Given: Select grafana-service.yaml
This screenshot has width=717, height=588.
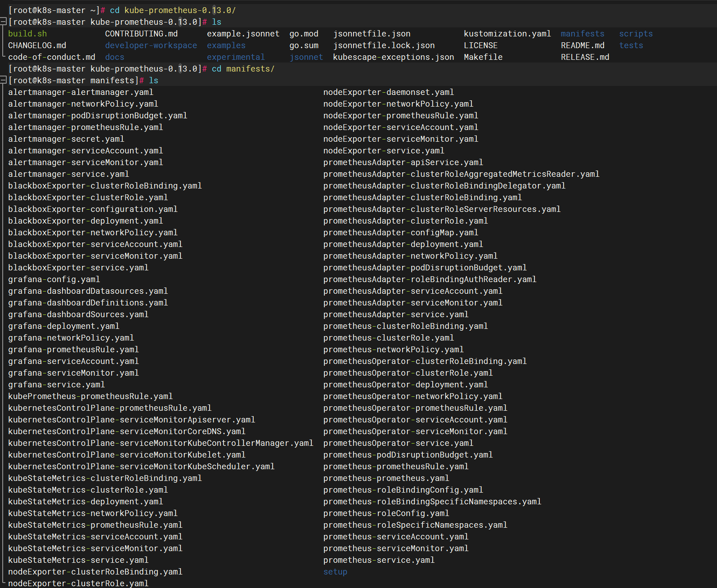Looking at the screenshot, I should click(x=57, y=385).
